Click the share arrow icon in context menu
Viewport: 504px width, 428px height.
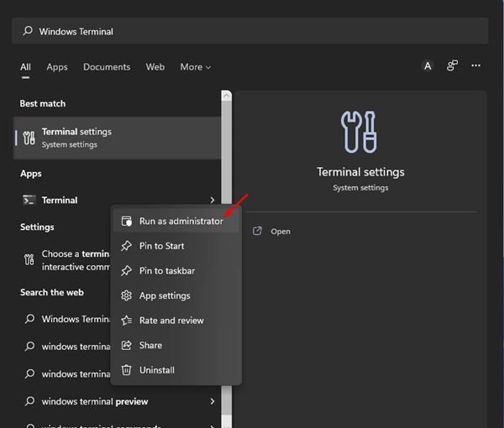coord(126,345)
